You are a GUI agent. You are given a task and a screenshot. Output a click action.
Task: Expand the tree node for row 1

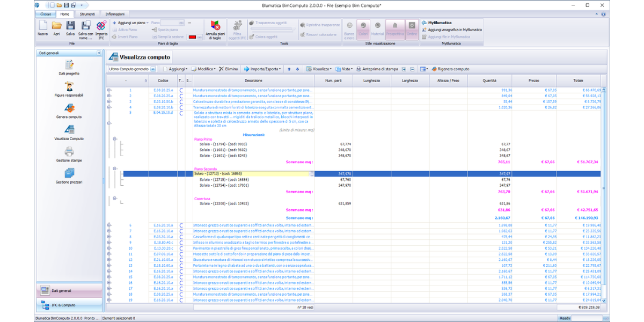click(109, 90)
